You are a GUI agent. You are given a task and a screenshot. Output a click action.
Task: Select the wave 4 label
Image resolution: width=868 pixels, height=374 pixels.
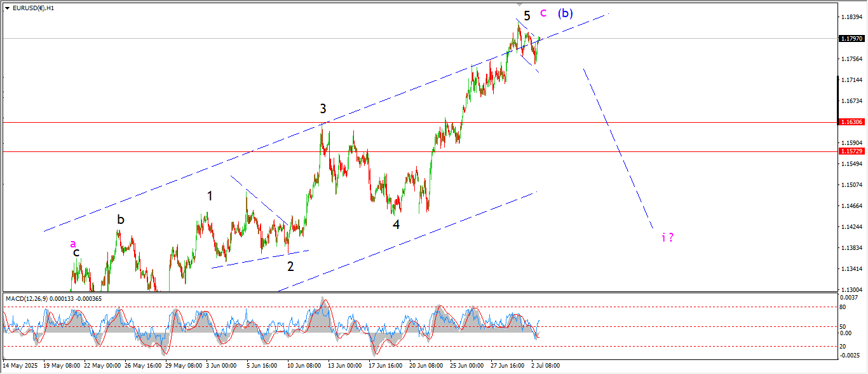point(396,224)
